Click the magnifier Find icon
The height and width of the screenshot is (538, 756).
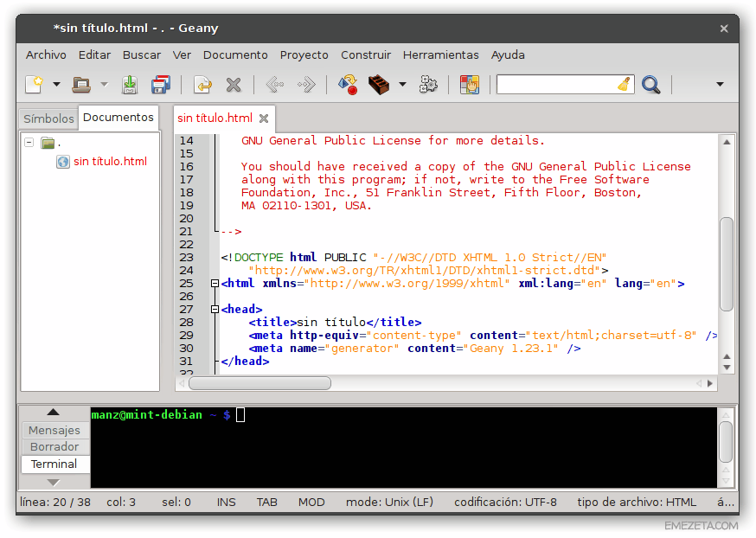tap(650, 85)
